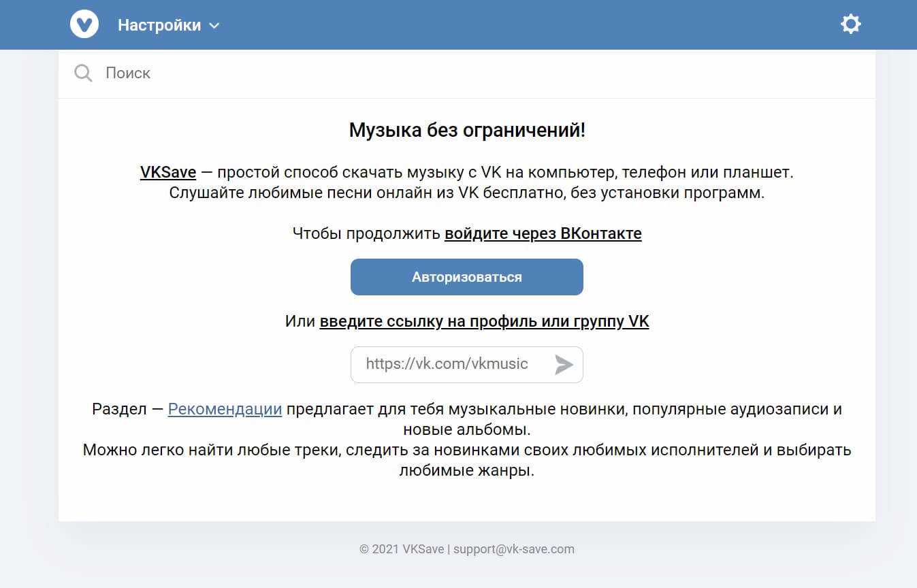Open the chevron next to Настройки
Screen dimensions: 917x588
tap(213, 25)
